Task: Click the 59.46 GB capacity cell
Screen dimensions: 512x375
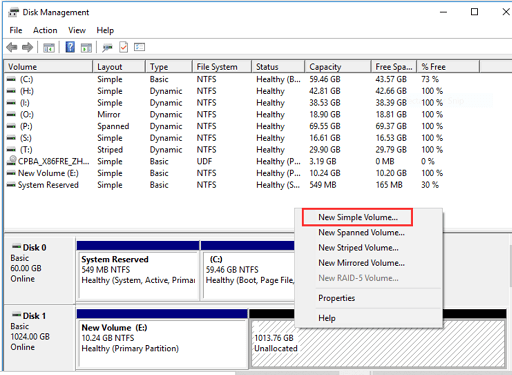Action: [325, 79]
